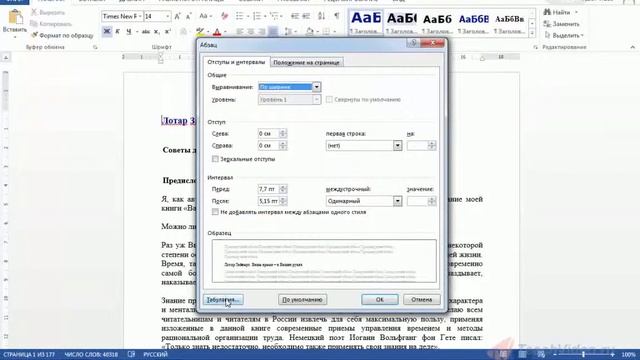Toggle Underline (Ч) formatting
This screenshot has width=640, height=360.
pos(129,31)
